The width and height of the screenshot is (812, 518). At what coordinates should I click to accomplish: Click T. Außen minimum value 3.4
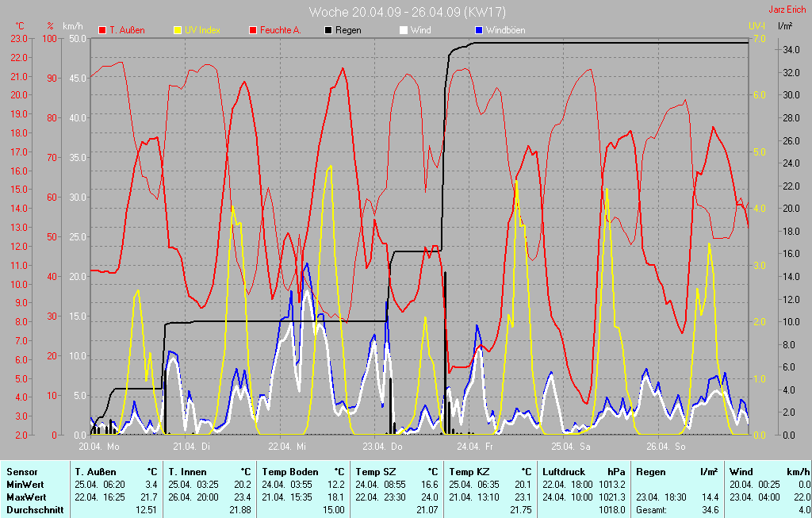click(x=151, y=485)
